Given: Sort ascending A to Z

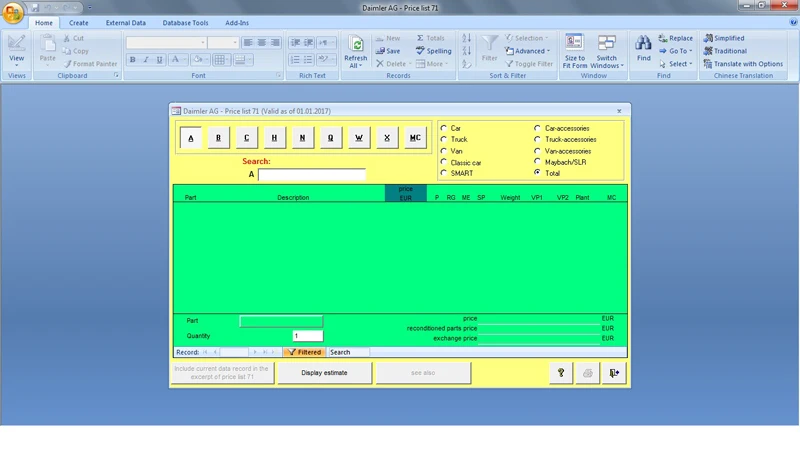Looking at the screenshot, I should tap(466, 38).
